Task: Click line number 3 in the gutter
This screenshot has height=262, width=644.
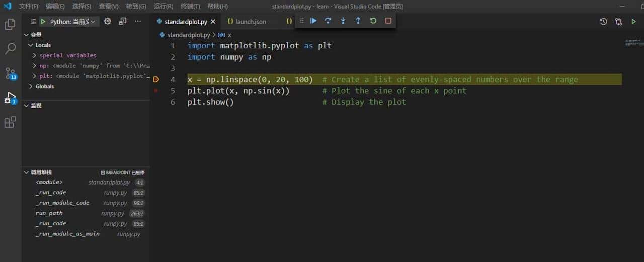Action: coord(173,68)
